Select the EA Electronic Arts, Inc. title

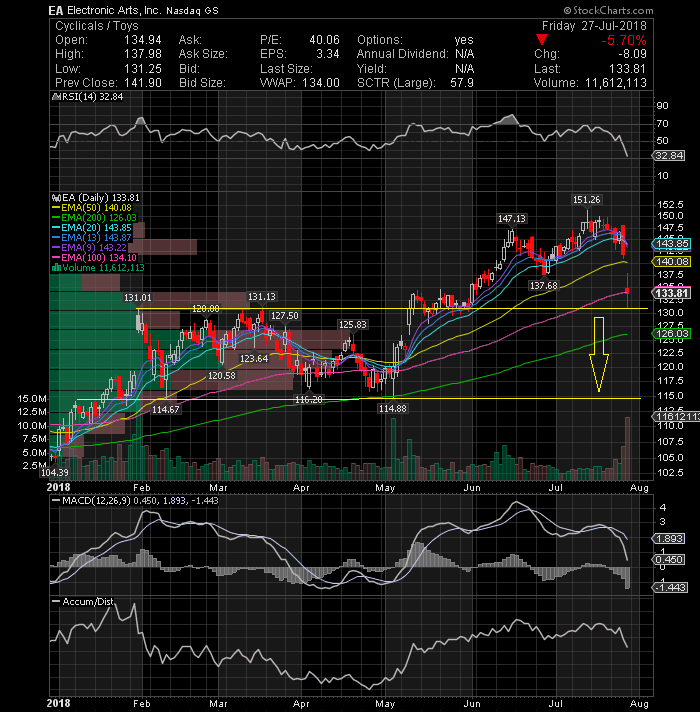105,10
